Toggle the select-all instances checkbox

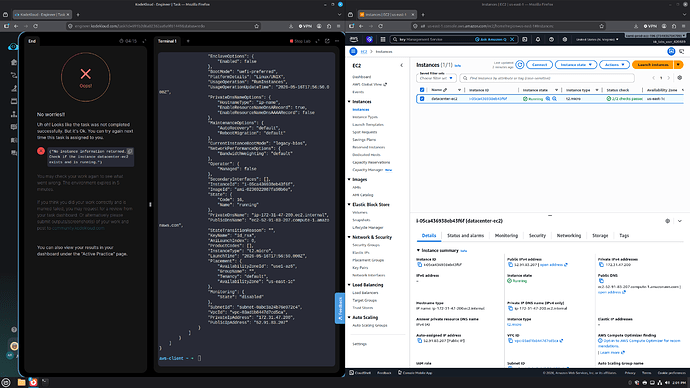click(422, 90)
